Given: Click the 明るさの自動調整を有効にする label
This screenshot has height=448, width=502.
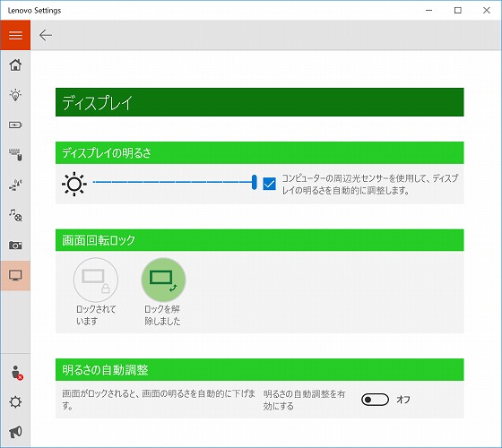Looking at the screenshot, I should [x=304, y=400].
